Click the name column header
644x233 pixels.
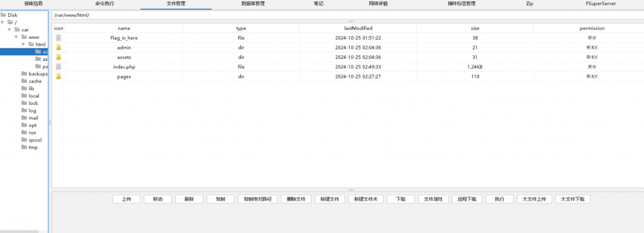[x=124, y=28]
